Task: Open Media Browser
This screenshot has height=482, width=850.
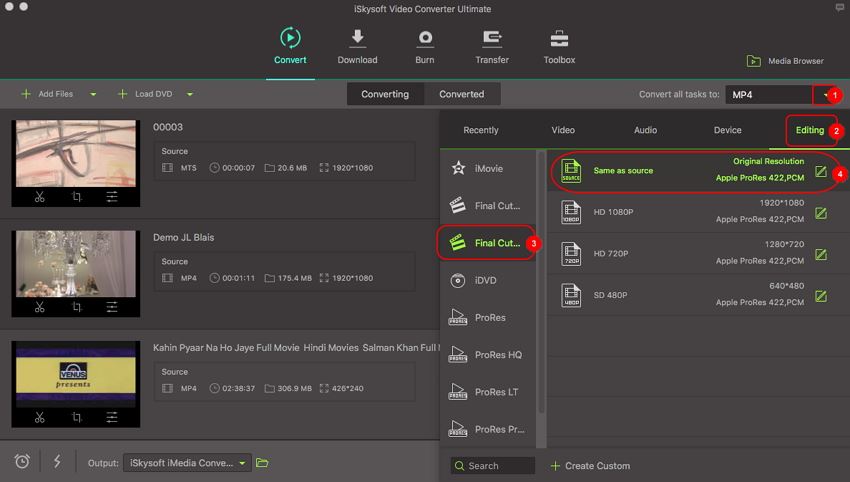Action: [x=785, y=61]
